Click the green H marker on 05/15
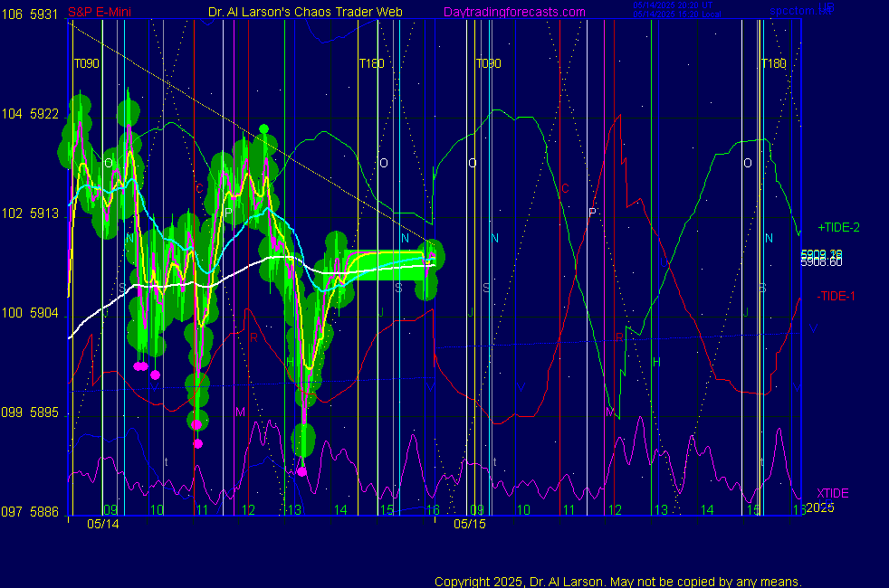This screenshot has width=889, height=588. point(656,362)
